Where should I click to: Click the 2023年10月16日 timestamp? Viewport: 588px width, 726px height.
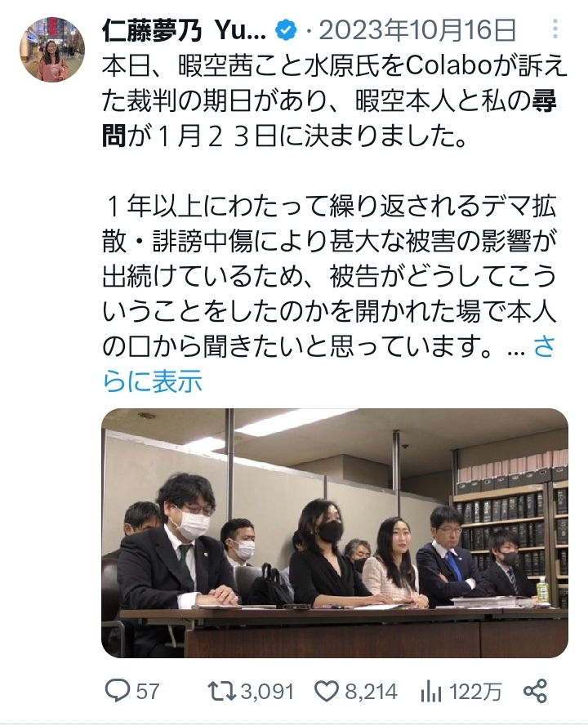point(417,30)
